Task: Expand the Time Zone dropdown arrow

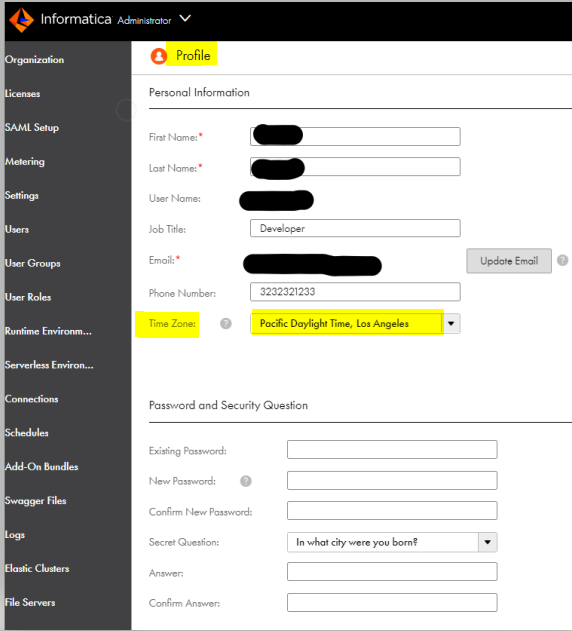Action: (x=451, y=324)
